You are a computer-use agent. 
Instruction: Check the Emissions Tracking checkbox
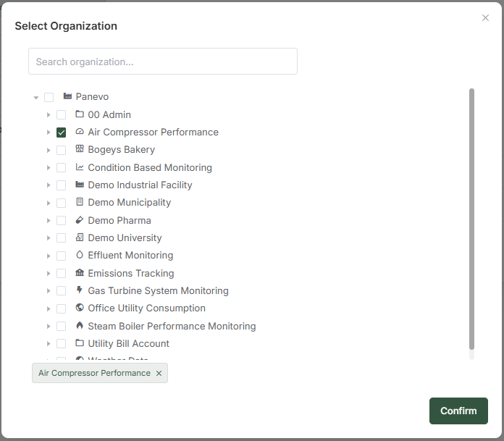(x=61, y=273)
